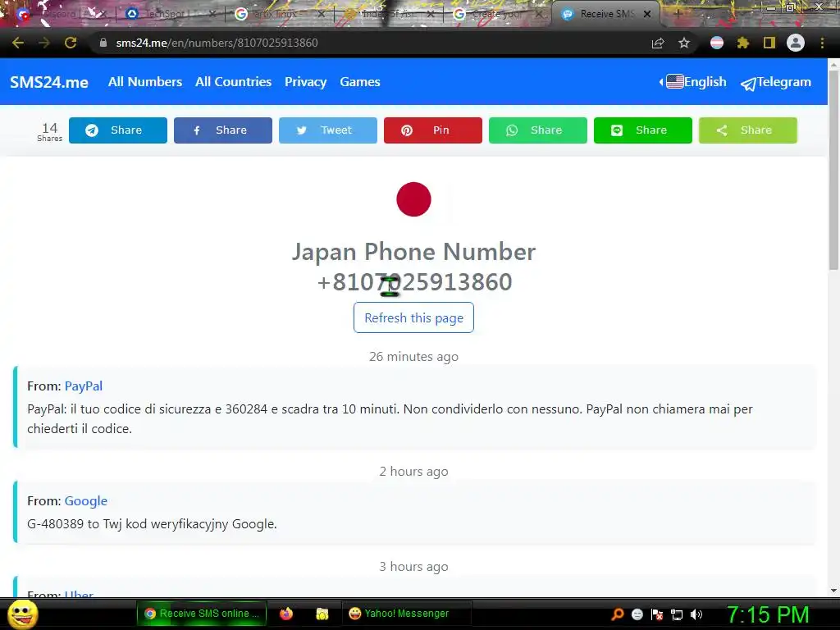Click the 14 Shares counter
The width and height of the screenshot is (840, 630).
(50, 131)
